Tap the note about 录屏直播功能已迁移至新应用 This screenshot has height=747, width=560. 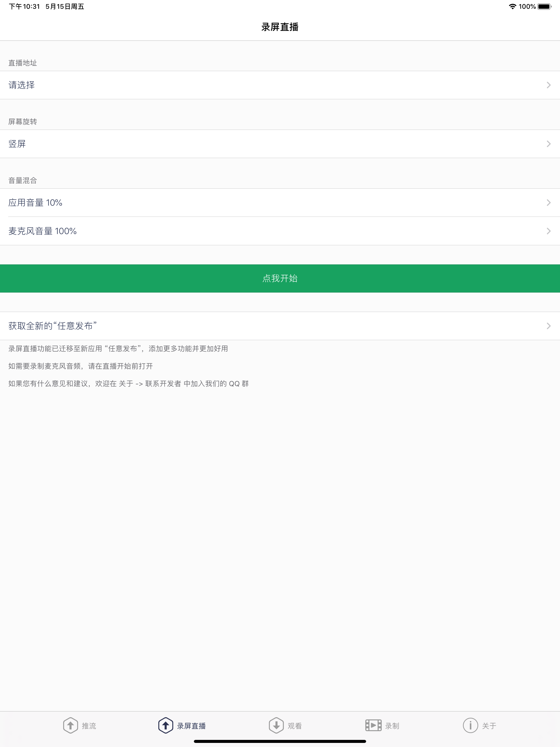118,349
